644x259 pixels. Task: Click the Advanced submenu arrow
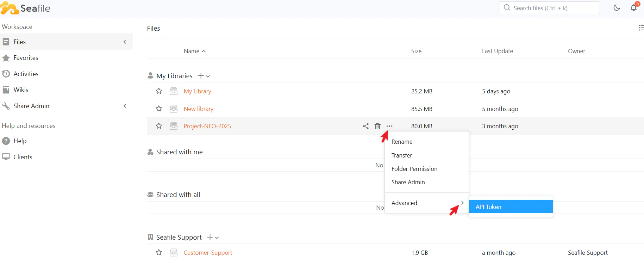tap(462, 203)
